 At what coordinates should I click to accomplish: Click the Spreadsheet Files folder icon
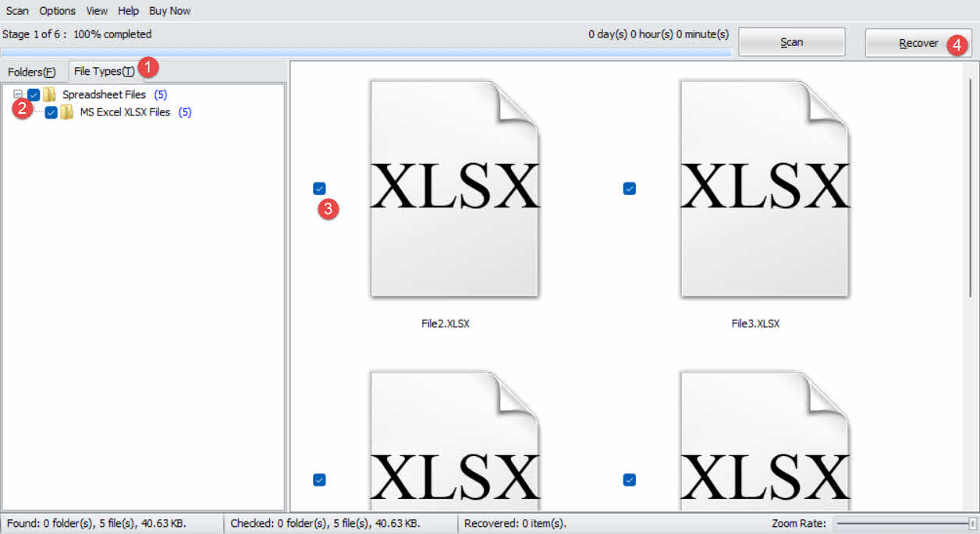click(x=49, y=94)
